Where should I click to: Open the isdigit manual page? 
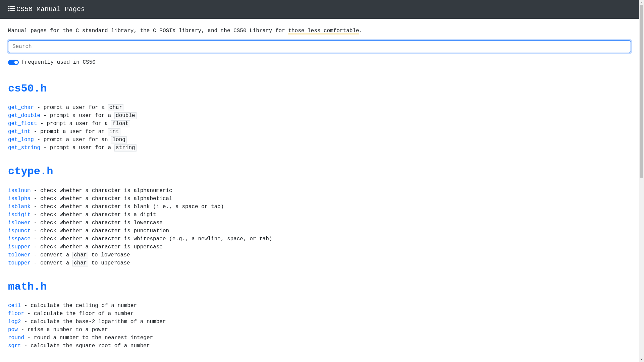coord(19,215)
